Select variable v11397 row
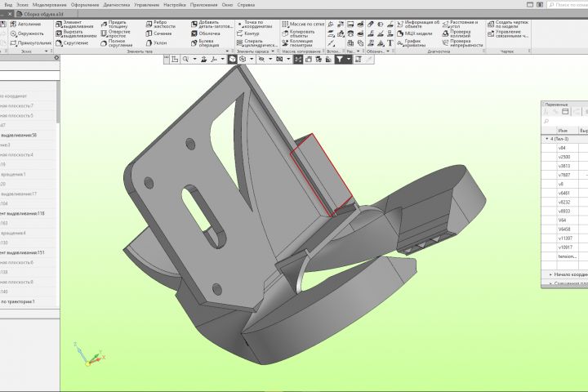 click(565, 238)
